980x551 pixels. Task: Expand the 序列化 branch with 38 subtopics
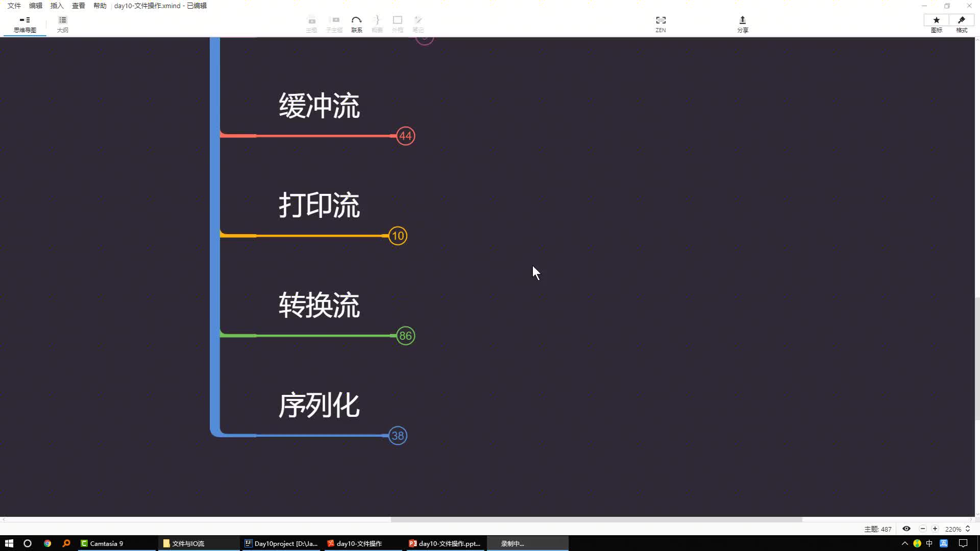(x=398, y=436)
